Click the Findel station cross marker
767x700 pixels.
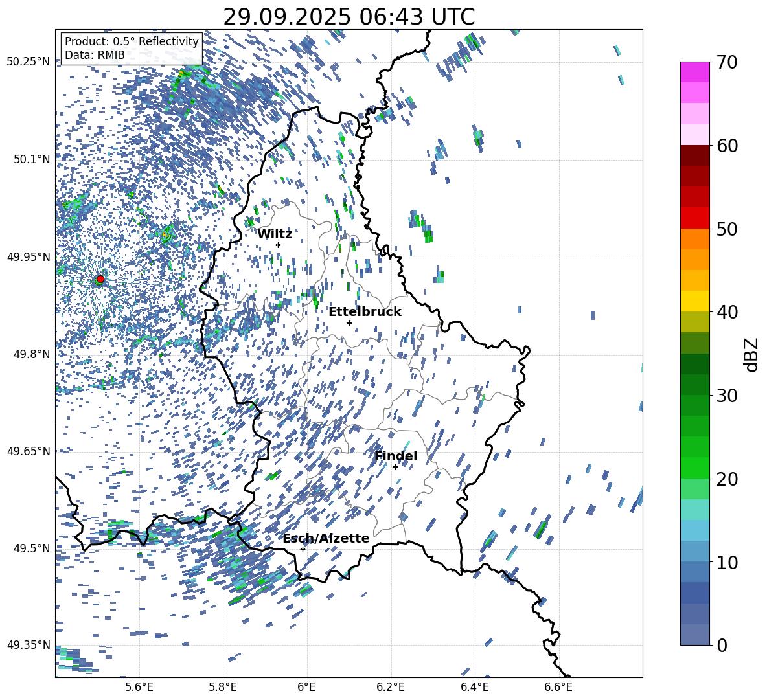(395, 467)
